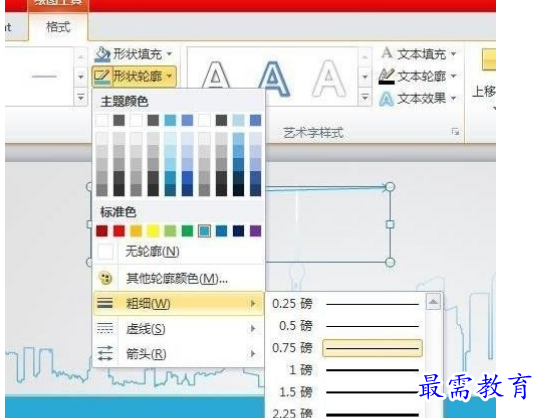
Task: Pick the green standard color swatch
Action: [x=187, y=231]
